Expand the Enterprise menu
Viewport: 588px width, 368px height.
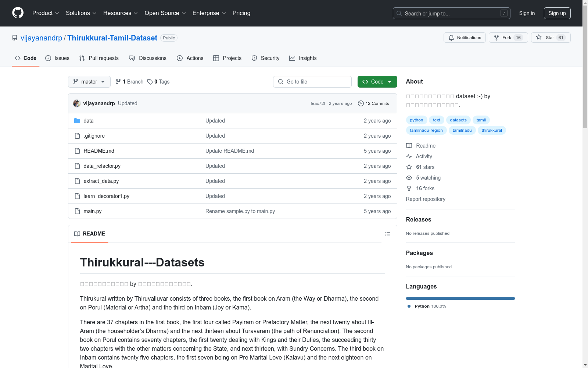click(209, 13)
